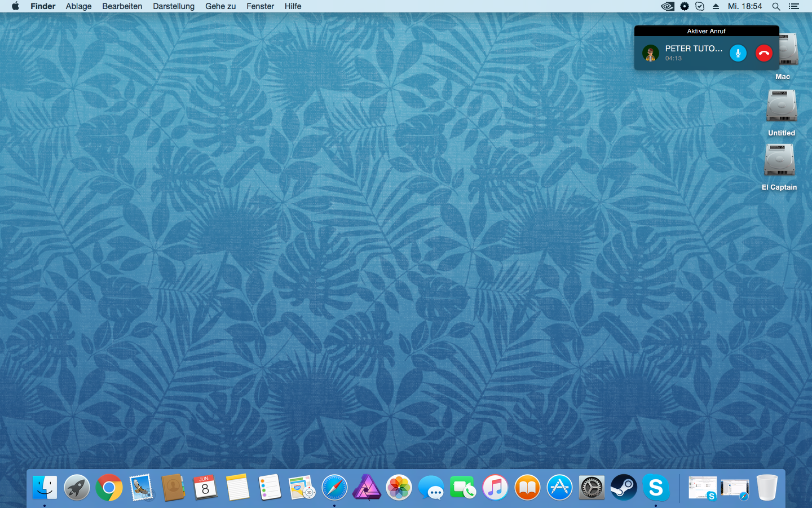Image resolution: width=812 pixels, height=508 pixels.
Task: Click the clock showing Mi. 18:54
Action: [745, 6]
